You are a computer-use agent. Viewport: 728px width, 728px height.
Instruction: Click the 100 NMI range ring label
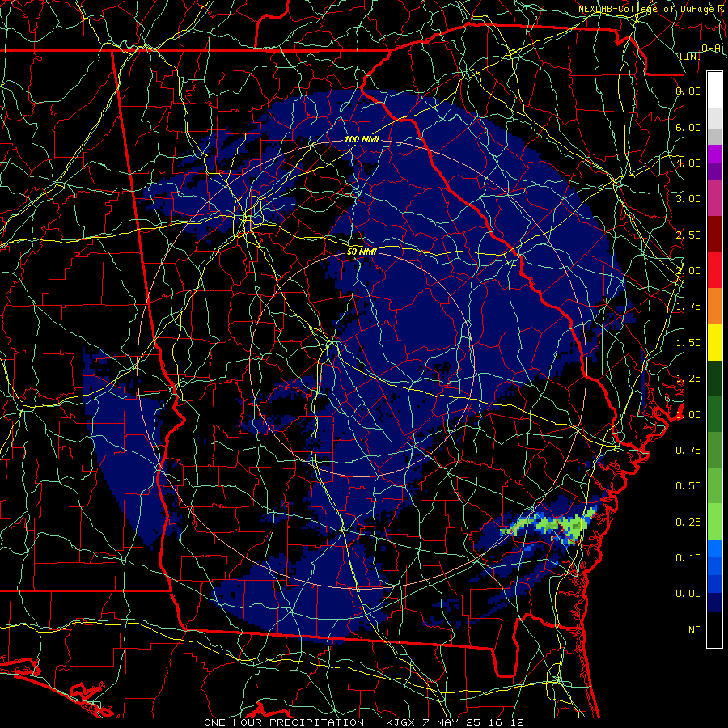pos(362,139)
